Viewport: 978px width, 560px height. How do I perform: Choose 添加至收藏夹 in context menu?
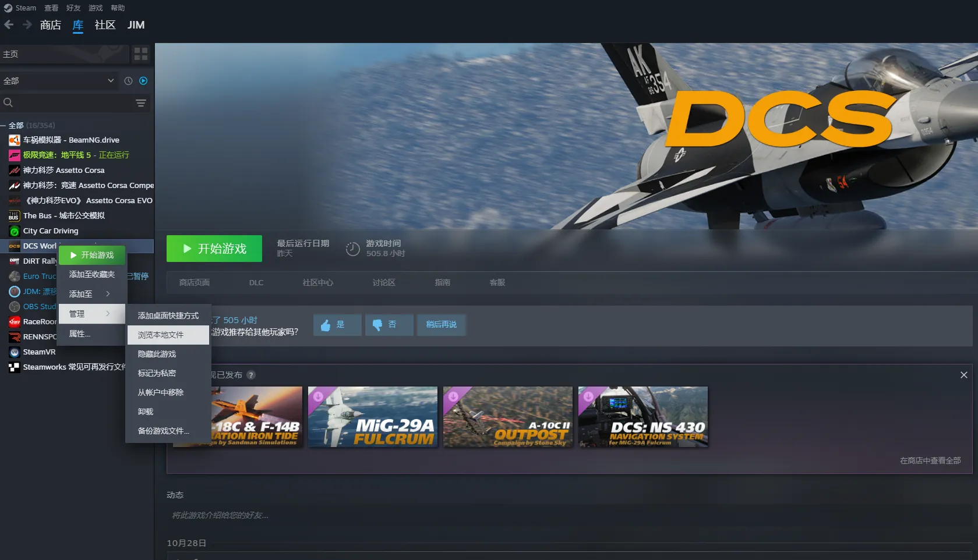[91, 274]
